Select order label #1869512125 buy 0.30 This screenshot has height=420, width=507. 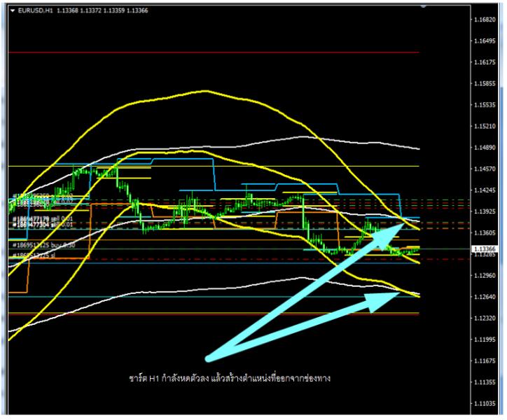point(43,246)
